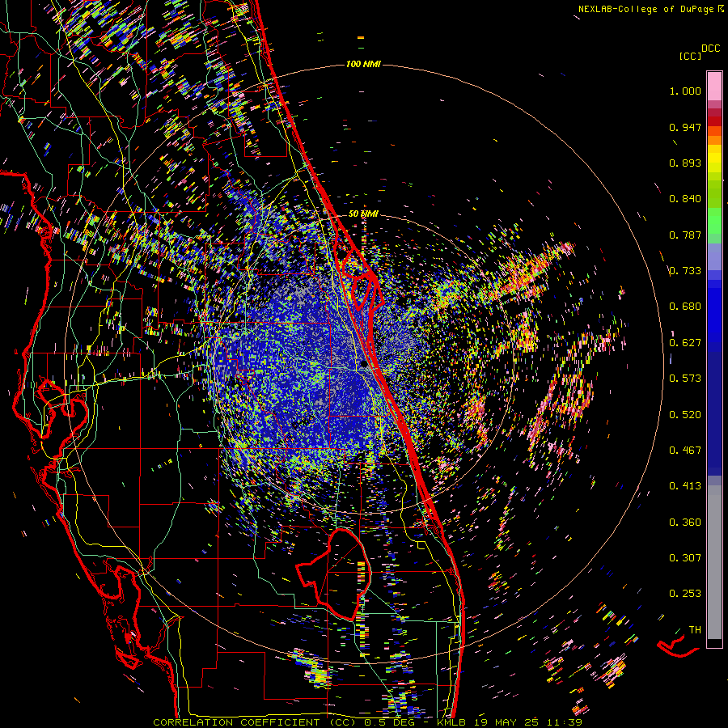This screenshot has width=728, height=728.
Task: Pick the lavender swatch near 0.733
Action: (x=714, y=256)
